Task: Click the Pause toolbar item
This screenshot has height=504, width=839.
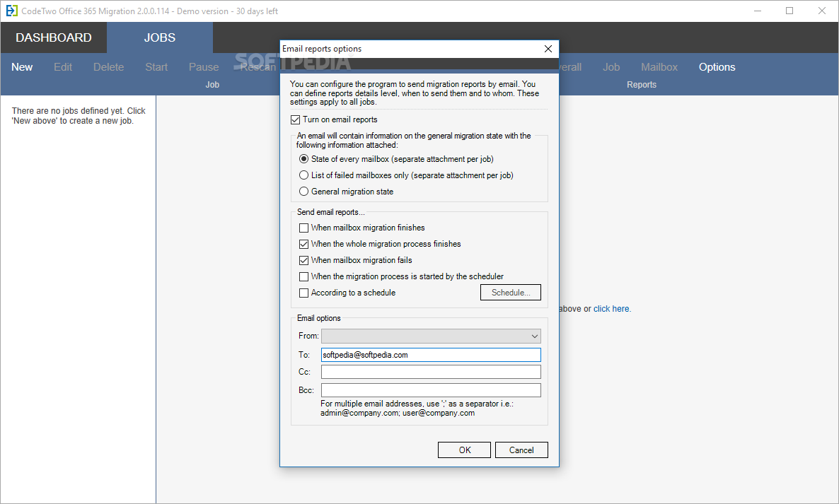Action: click(203, 67)
